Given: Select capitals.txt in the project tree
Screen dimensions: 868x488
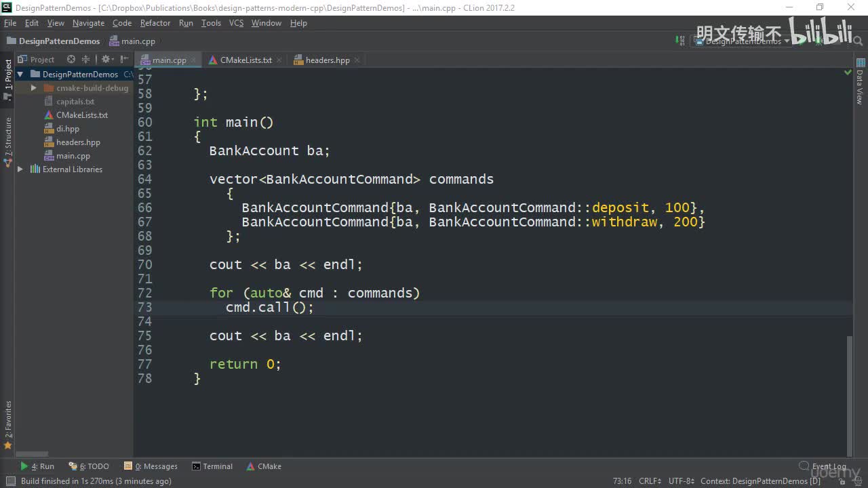Looking at the screenshot, I should [x=75, y=102].
